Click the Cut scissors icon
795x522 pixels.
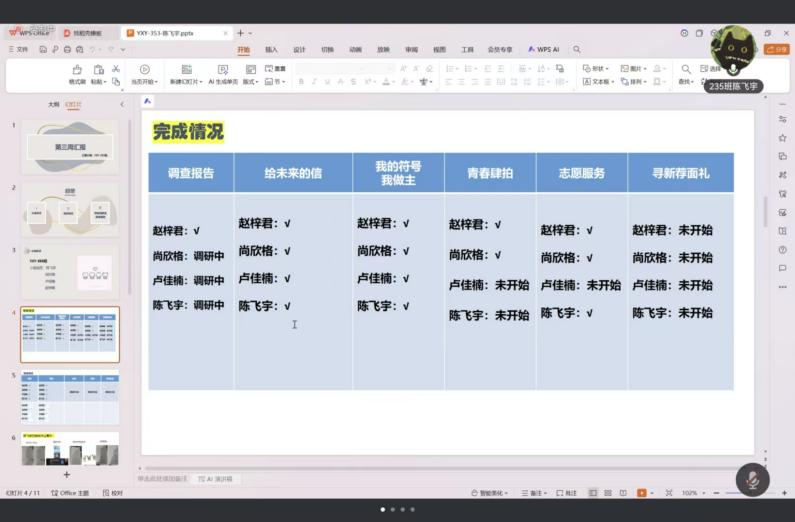(x=116, y=69)
